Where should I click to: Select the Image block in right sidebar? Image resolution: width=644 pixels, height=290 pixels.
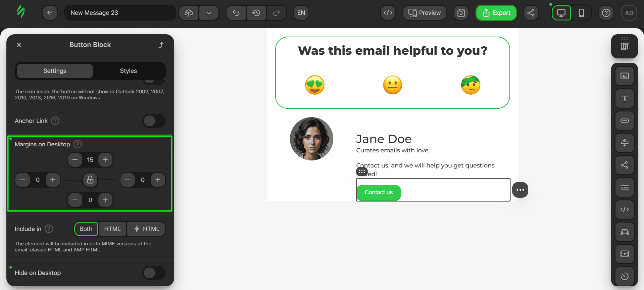pos(624,76)
